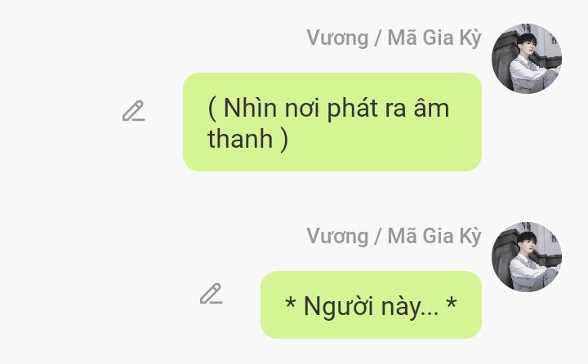Click "Vương" in the top sender label
This screenshot has height=364, width=588.
click(x=337, y=38)
